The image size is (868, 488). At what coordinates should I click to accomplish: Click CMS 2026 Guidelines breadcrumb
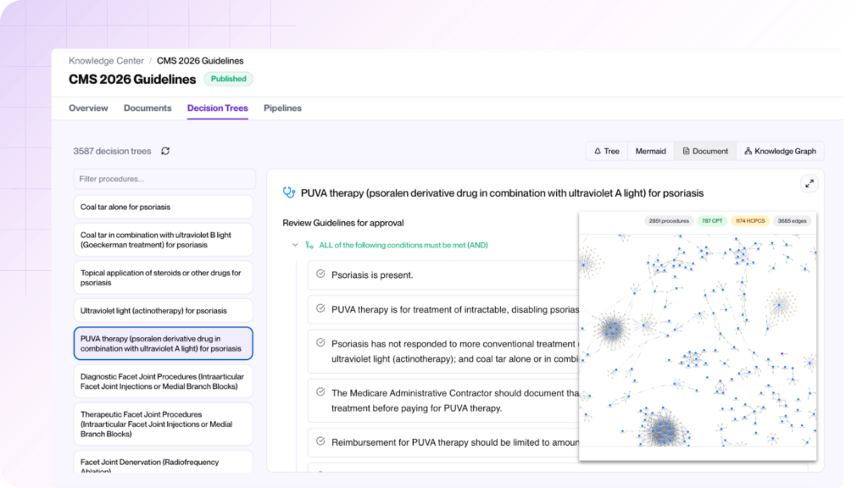(200, 61)
